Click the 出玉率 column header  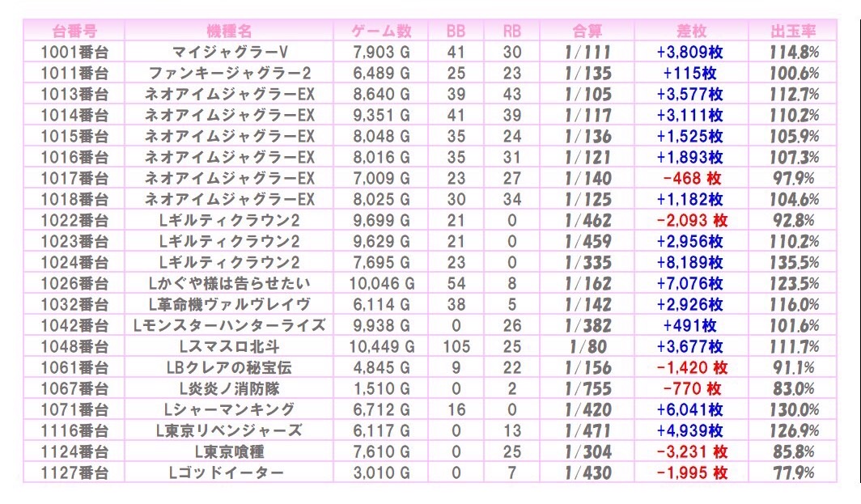[x=793, y=31]
